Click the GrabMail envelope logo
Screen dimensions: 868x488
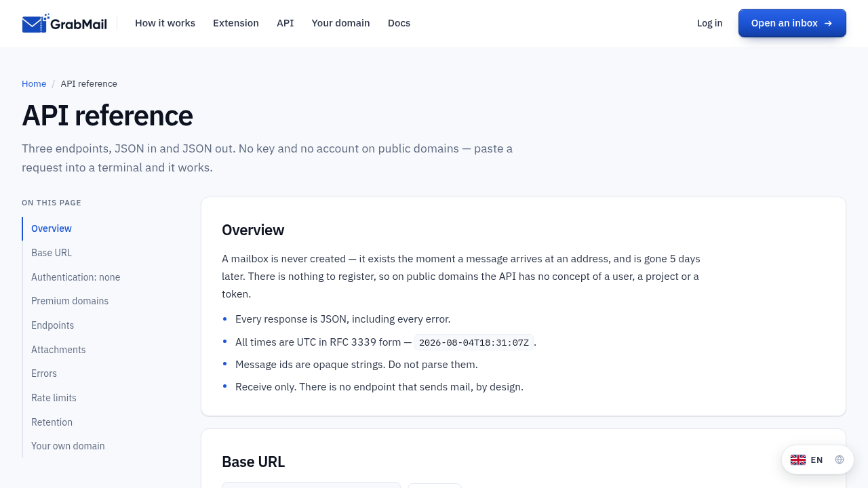click(x=64, y=24)
